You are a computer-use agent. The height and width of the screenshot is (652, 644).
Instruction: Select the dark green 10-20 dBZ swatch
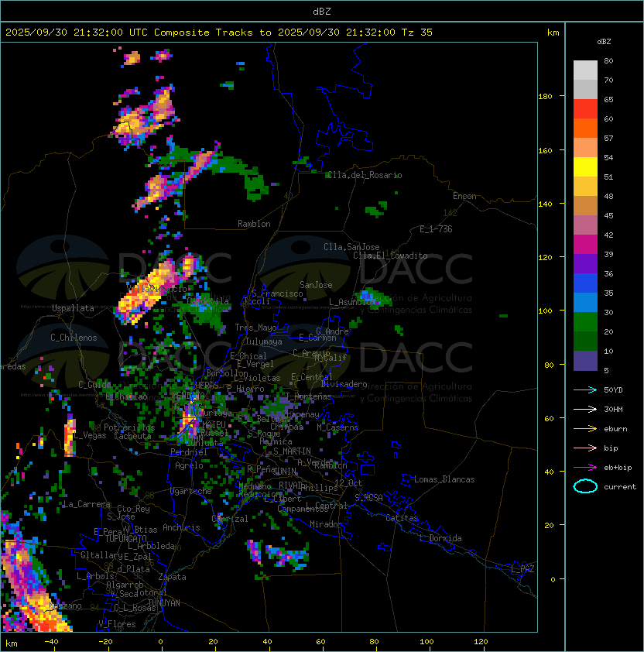tap(585, 341)
